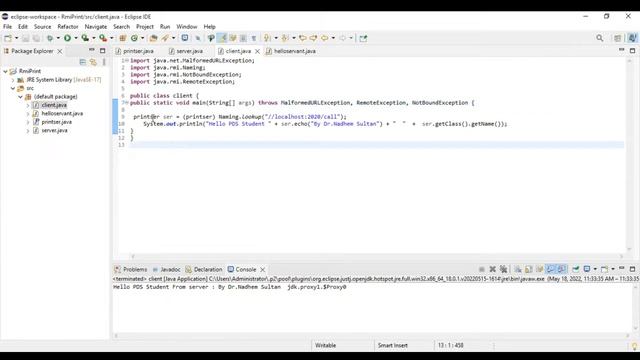The width and height of the screenshot is (640, 360).
Task: Click the Previous Annotation icon
Action: [285, 38]
